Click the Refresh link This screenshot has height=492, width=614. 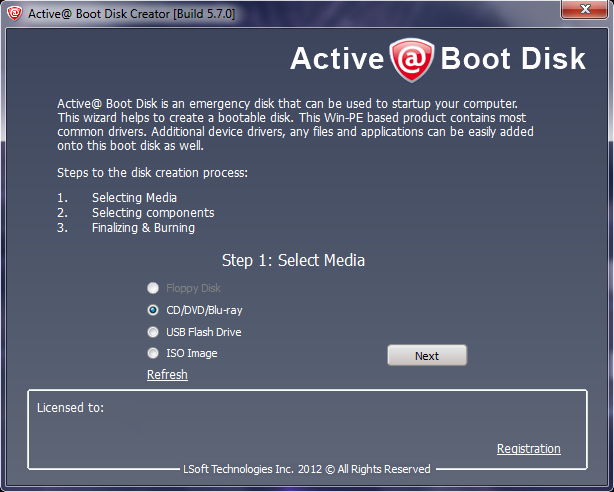click(167, 375)
